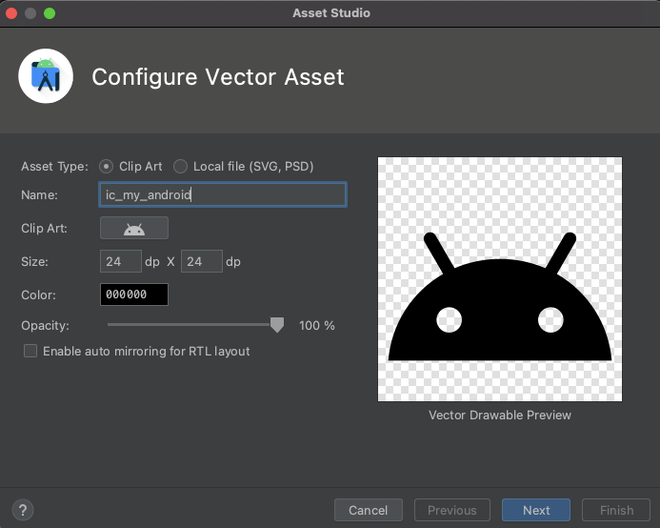Screen dimensions: 660x528
Task: Click the Next button
Action: click(x=536, y=510)
